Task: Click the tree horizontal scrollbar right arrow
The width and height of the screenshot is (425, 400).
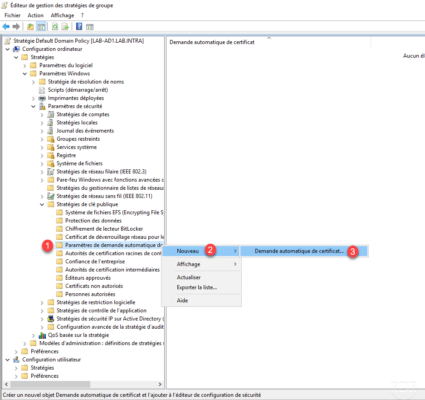Action: pos(160,384)
